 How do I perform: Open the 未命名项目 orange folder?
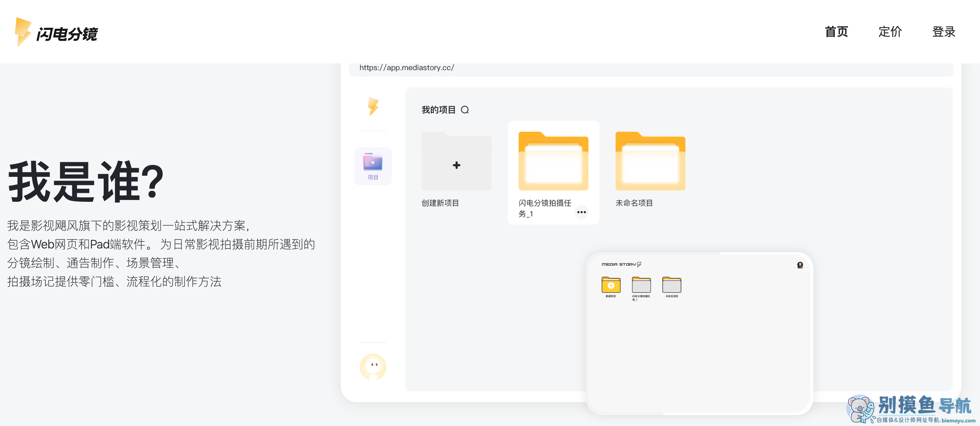pyautogui.click(x=650, y=162)
